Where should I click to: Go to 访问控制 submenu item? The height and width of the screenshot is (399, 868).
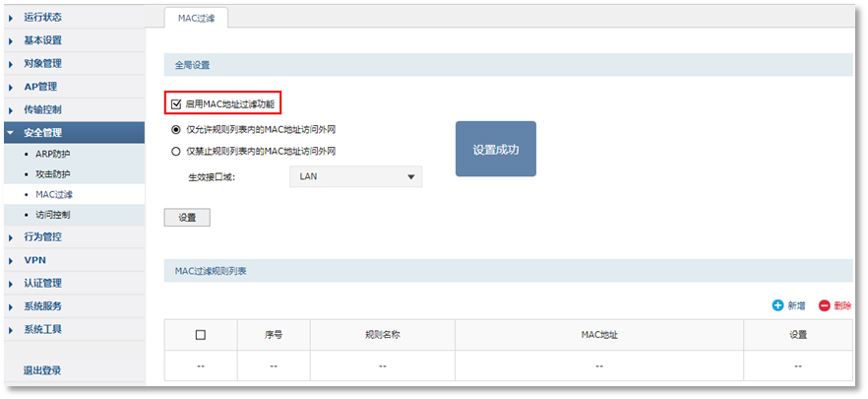(53, 214)
